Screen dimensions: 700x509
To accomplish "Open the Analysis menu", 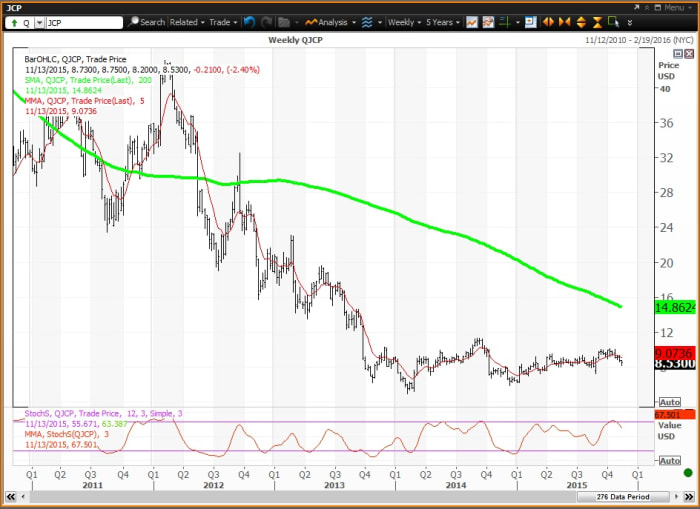I will 330,22.
